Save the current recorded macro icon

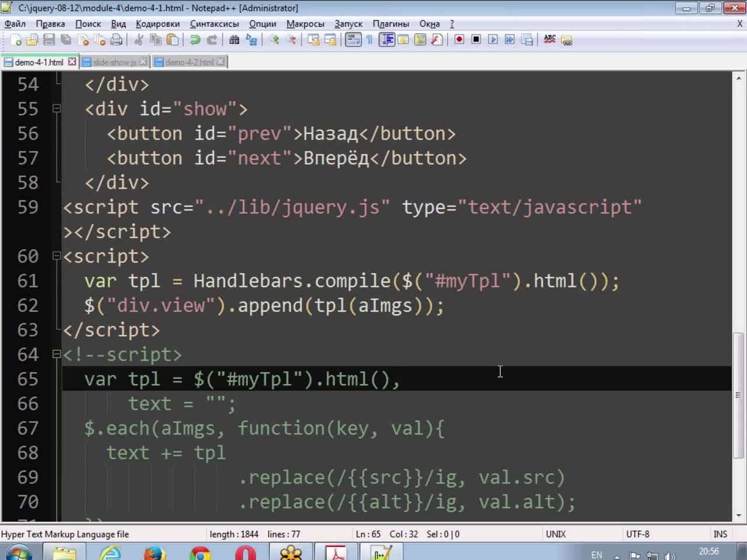[x=527, y=40]
